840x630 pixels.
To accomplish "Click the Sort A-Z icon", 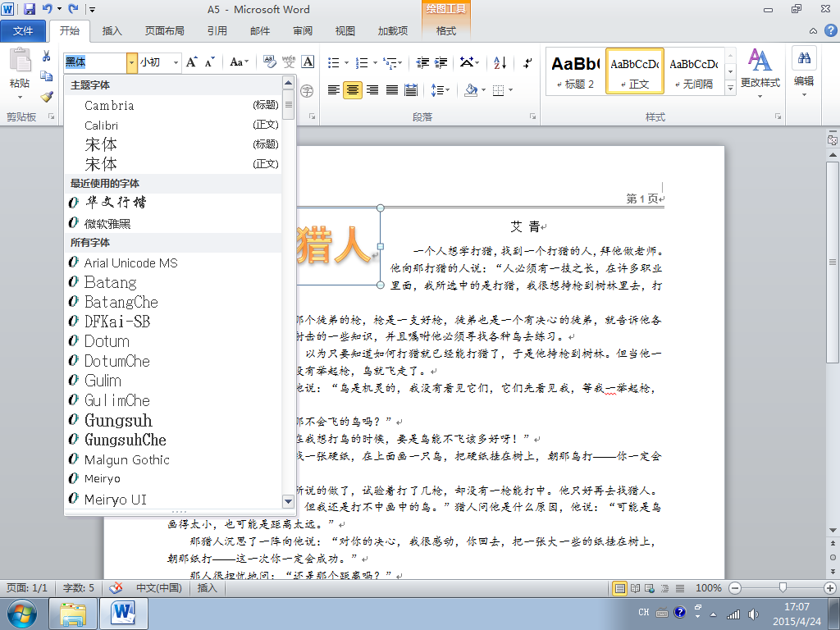I will coord(500,62).
